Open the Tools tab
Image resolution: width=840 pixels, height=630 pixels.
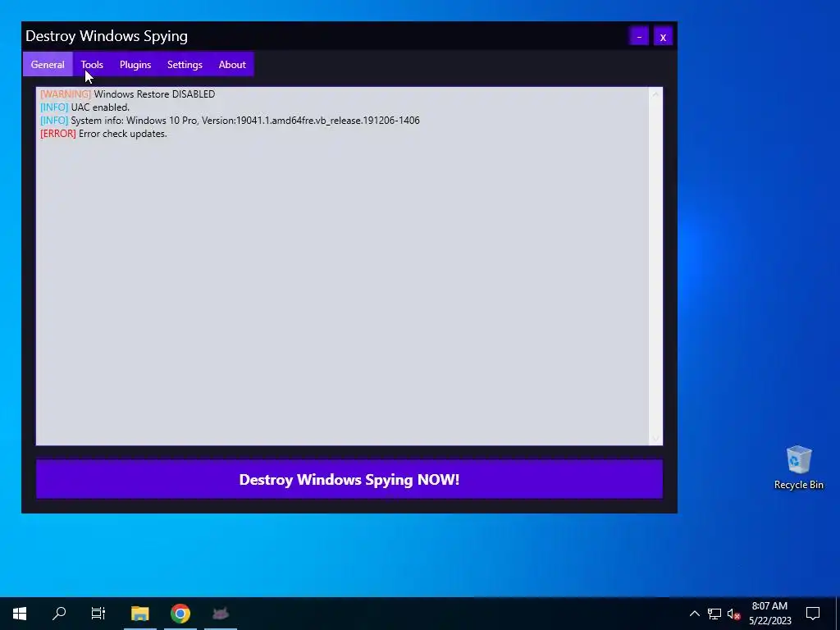(92, 64)
